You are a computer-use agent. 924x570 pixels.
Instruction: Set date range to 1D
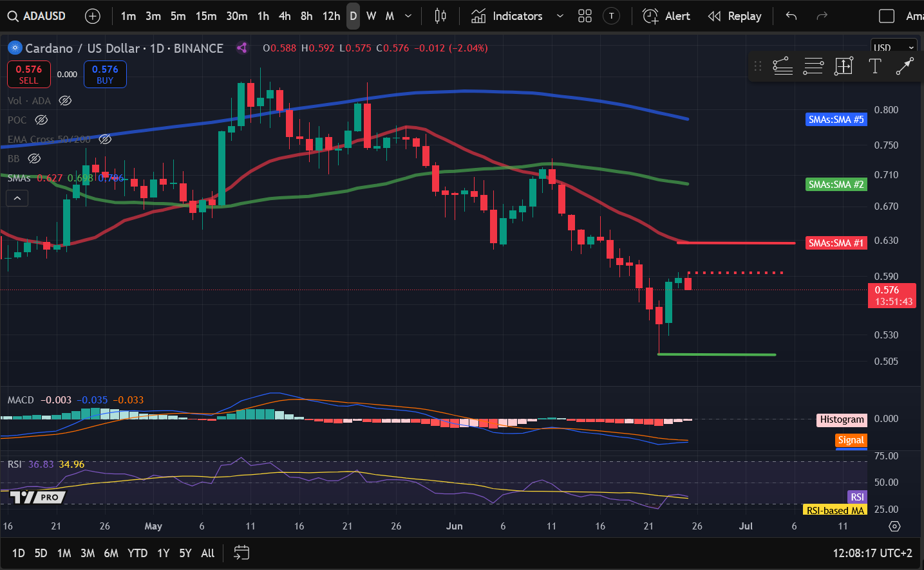19,553
